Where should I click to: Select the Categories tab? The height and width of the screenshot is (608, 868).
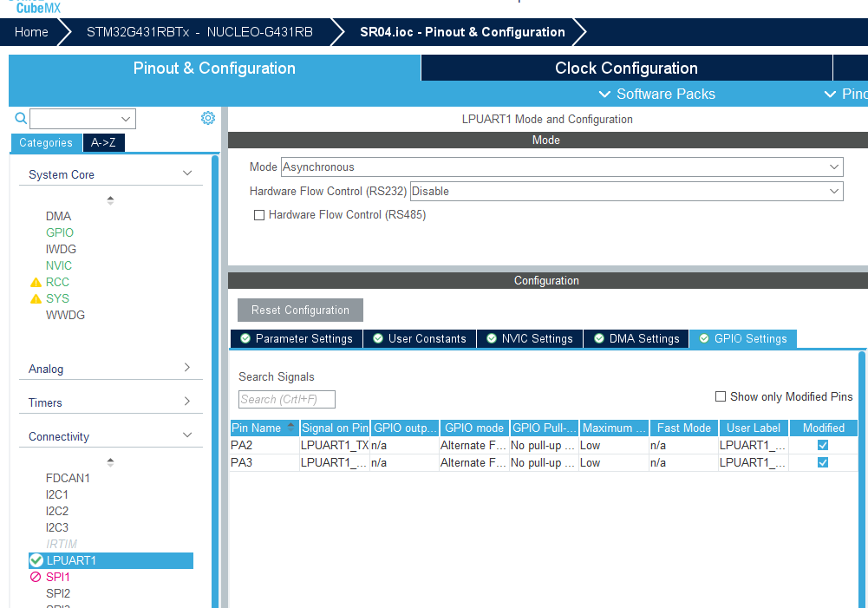pos(46,143)
